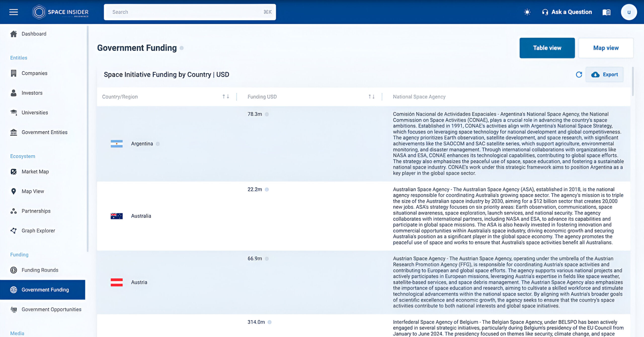Click the Government Funding globe icon

14,290
